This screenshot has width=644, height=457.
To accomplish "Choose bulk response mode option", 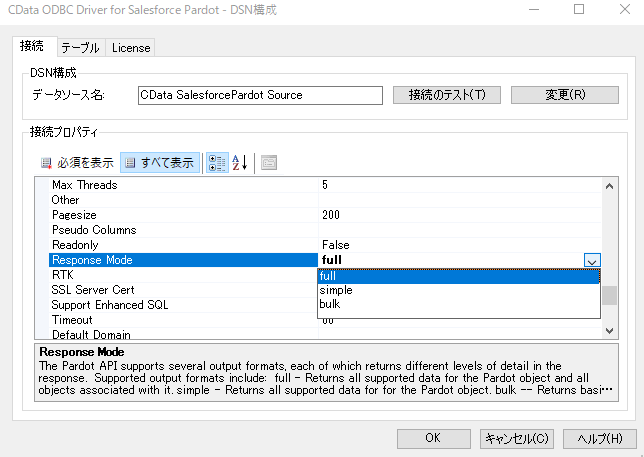I will pos(459,304).
